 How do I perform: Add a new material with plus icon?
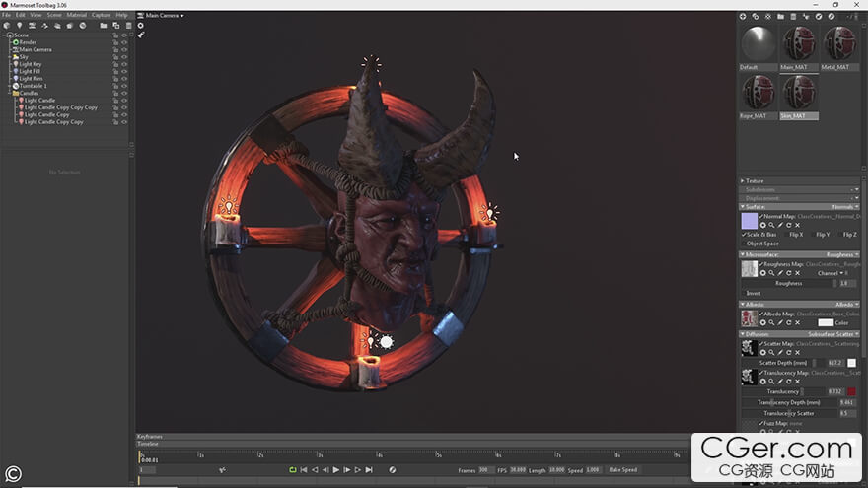(743, 17)
